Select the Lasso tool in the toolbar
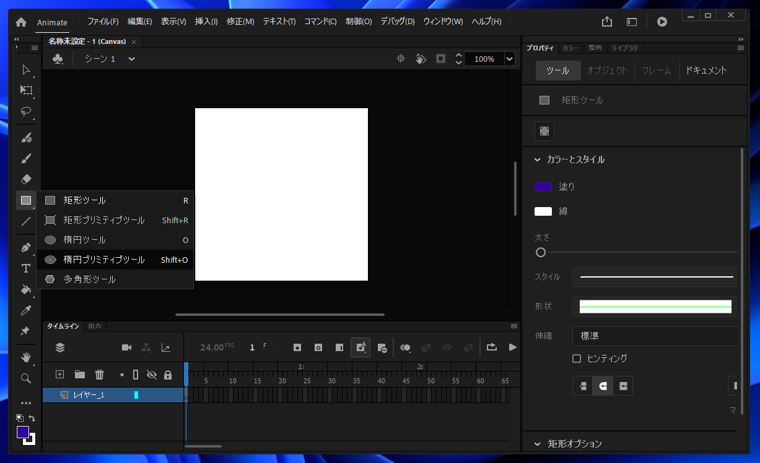 coord(26,111)
